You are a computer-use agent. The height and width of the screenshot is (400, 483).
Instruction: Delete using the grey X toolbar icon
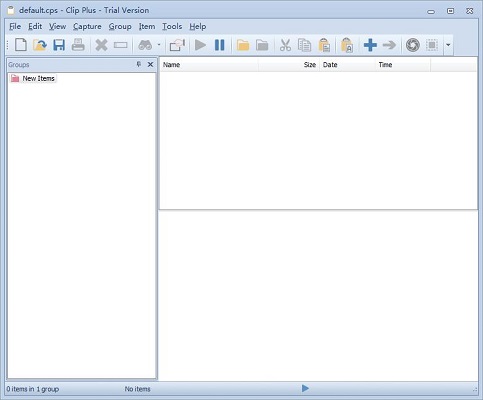coord(101,45)
